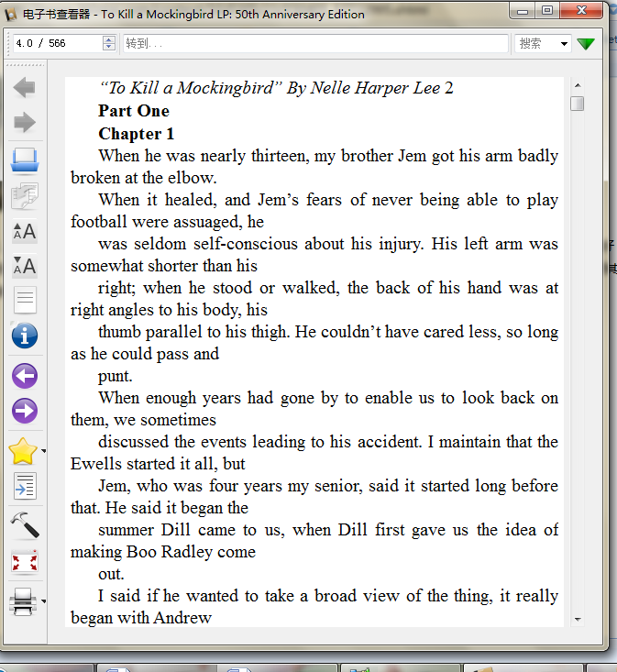Click the ebook viewer title bar icon
The width and height of the screenshot is (617, 672).
[11, 15]
